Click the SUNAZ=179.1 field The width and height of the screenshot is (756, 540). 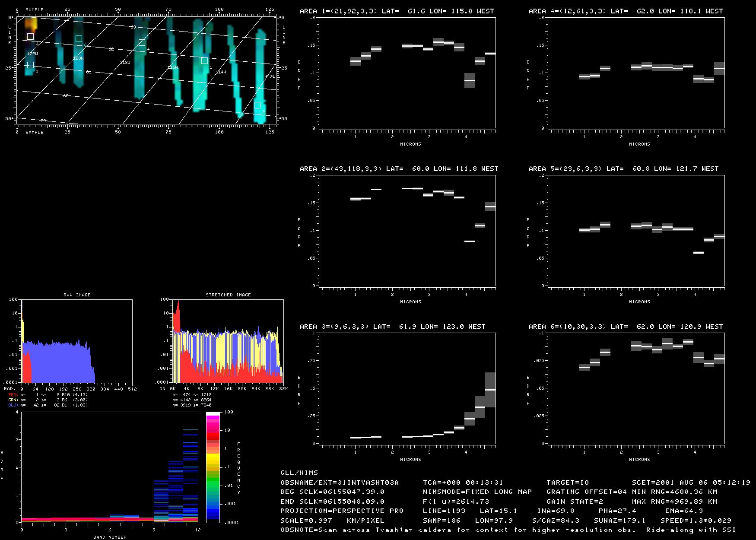620,521
